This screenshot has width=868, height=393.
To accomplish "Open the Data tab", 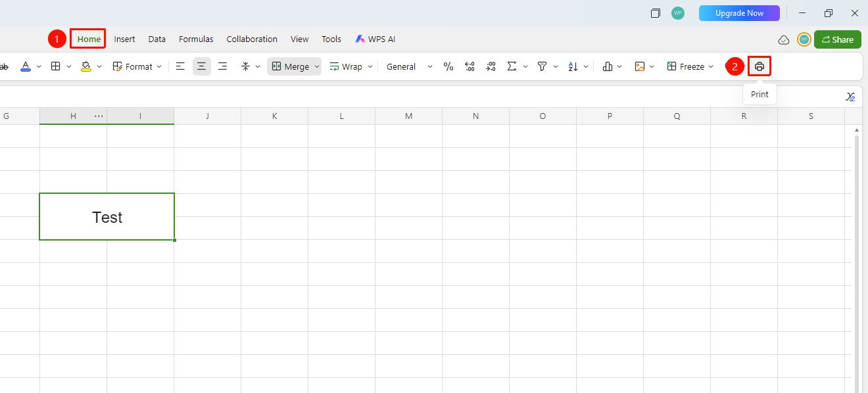I will pyautogui.click(x=157, y=39).
